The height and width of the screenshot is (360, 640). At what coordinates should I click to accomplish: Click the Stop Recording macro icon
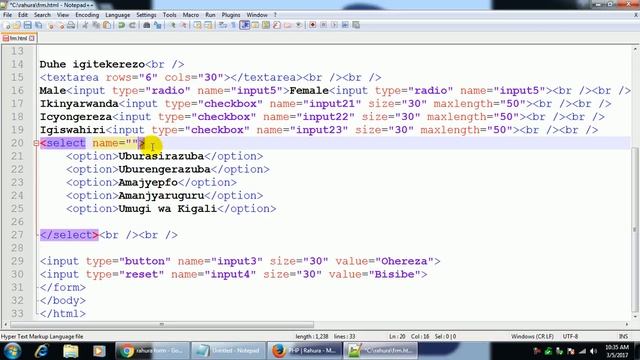pyautogui.click(x=323, y=25)
